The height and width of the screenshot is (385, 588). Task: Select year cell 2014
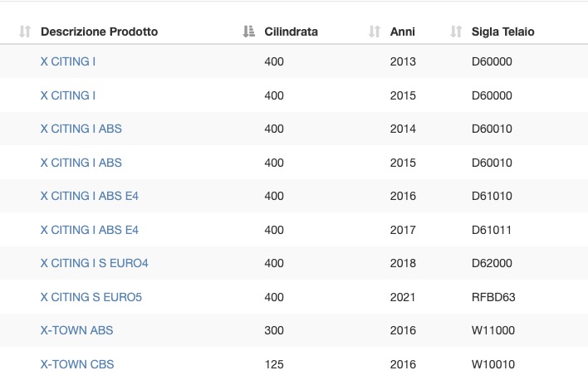click(403, 129)
